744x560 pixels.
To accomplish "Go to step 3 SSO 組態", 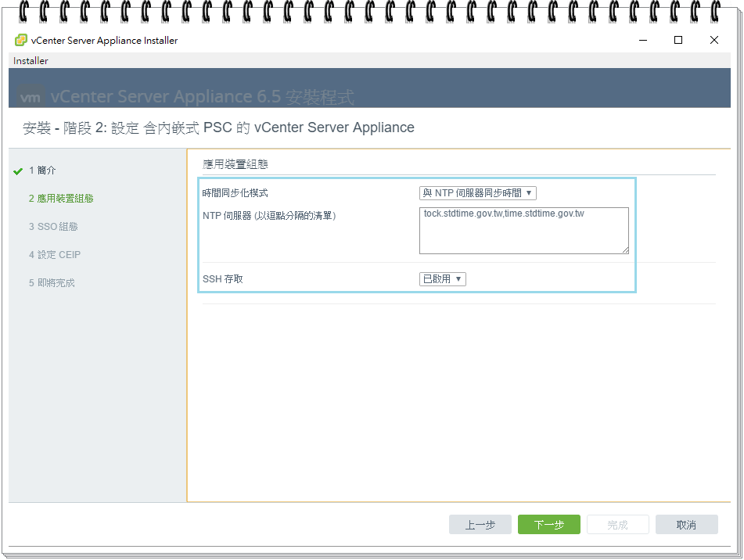I will point(53,227).
